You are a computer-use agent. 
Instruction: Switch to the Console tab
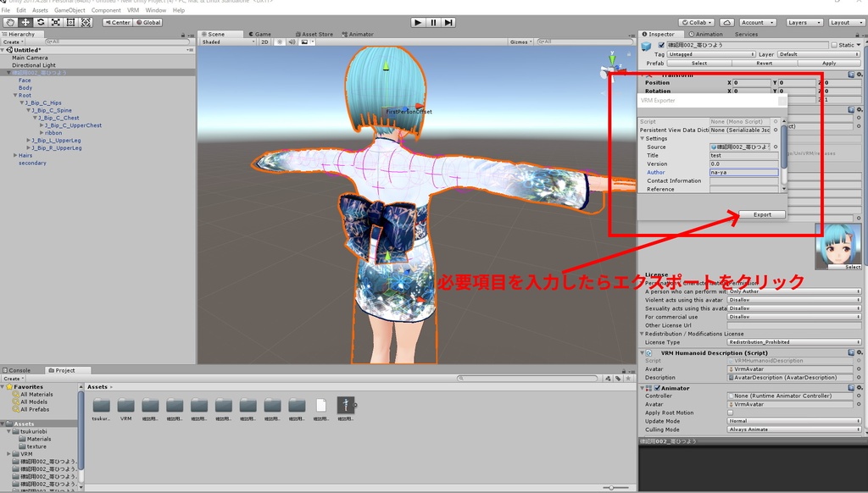pyautogui.click(x=17, y=370)
